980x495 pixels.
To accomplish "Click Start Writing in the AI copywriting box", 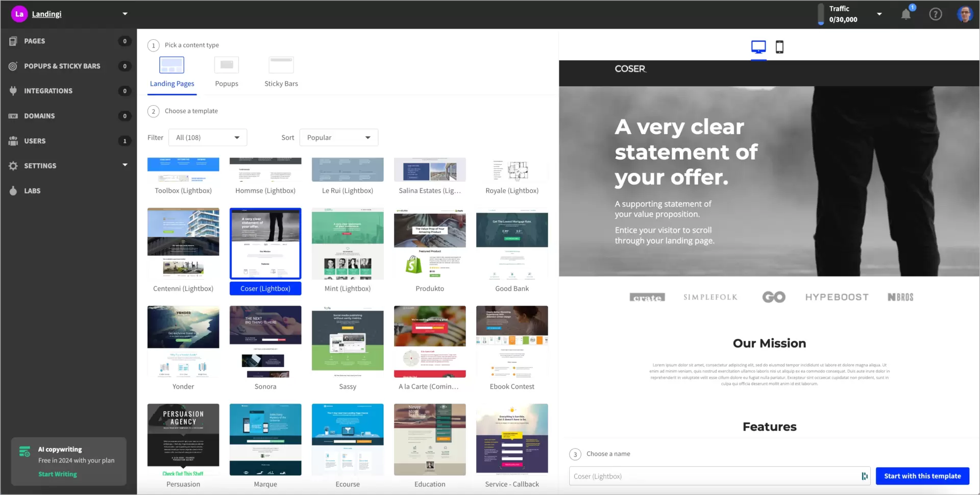I will pyautogui.click(x=57, y=474).
